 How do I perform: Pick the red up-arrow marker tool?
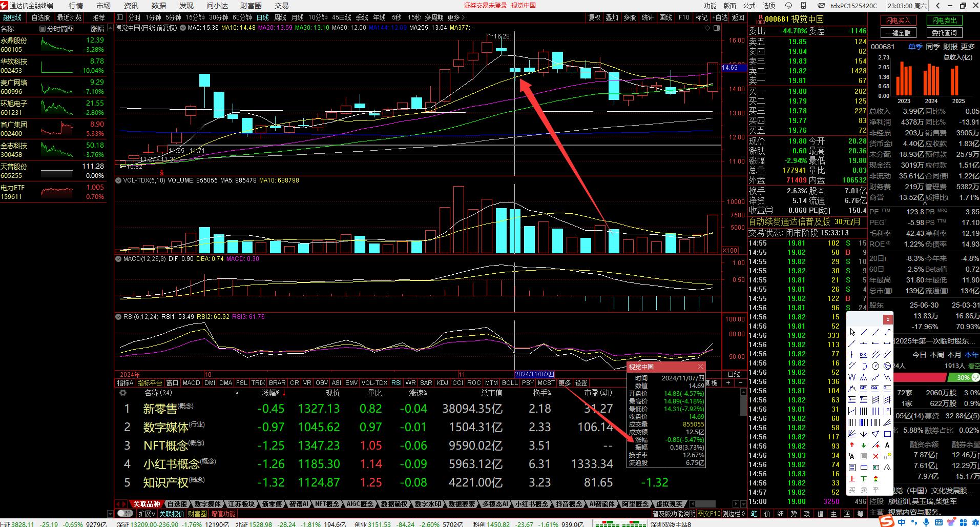[852, 445]
